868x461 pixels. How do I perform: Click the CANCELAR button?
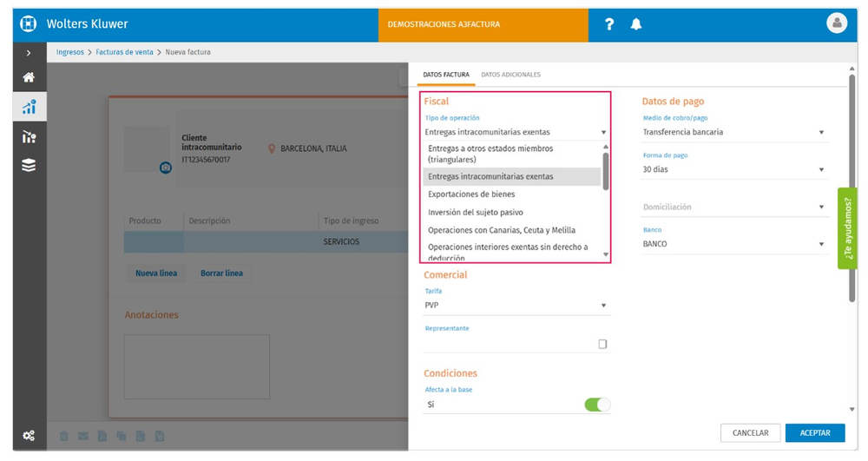[x=750, y=432]
